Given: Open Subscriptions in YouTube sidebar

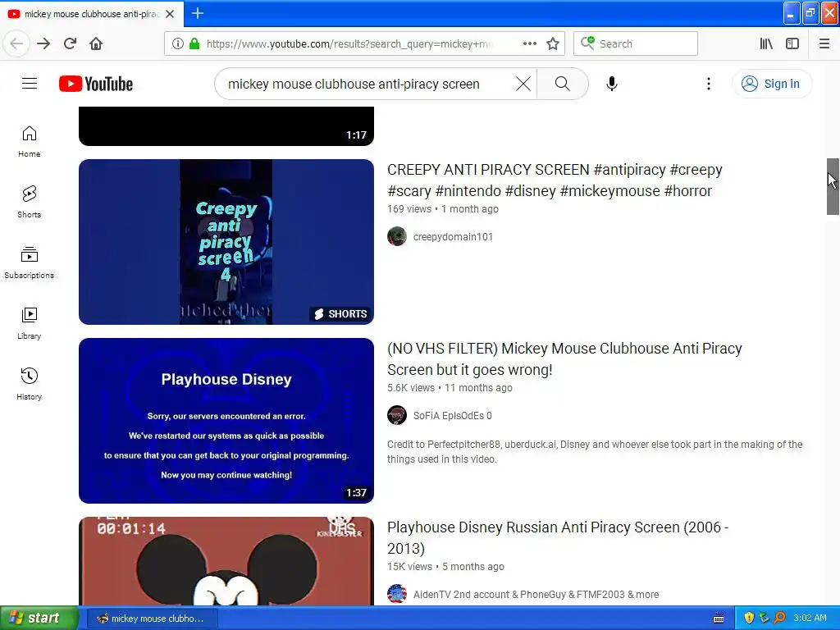Looking at the screenshot, I should pos(30,262).
